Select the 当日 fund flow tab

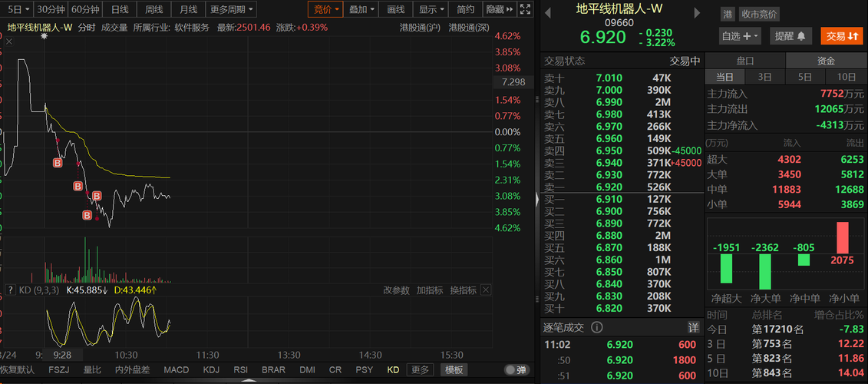click(724, 77)
